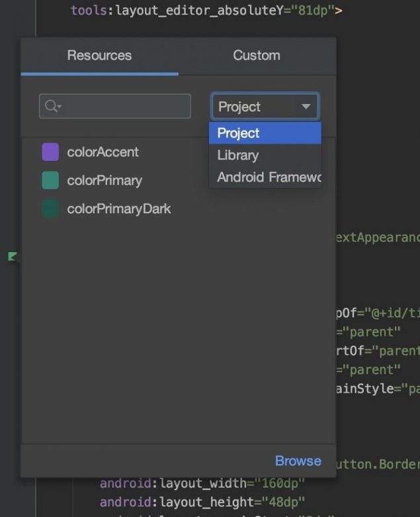Open the Project source dropdown

(x=265, y=107)
